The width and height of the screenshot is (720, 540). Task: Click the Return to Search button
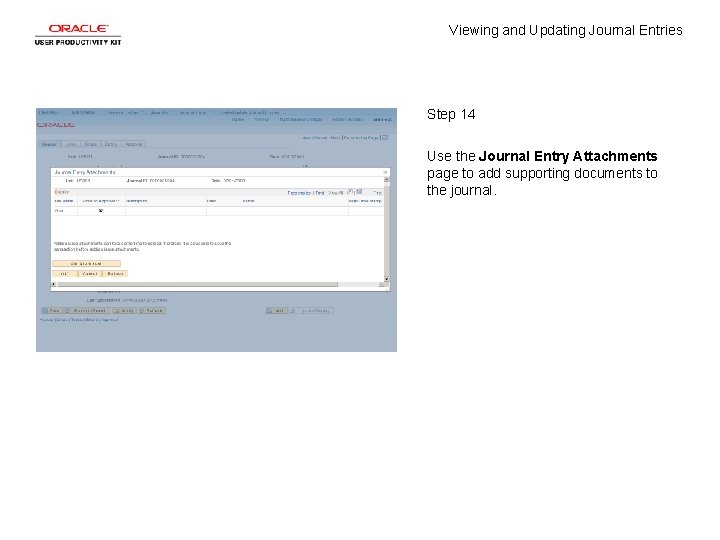point(88,311)
